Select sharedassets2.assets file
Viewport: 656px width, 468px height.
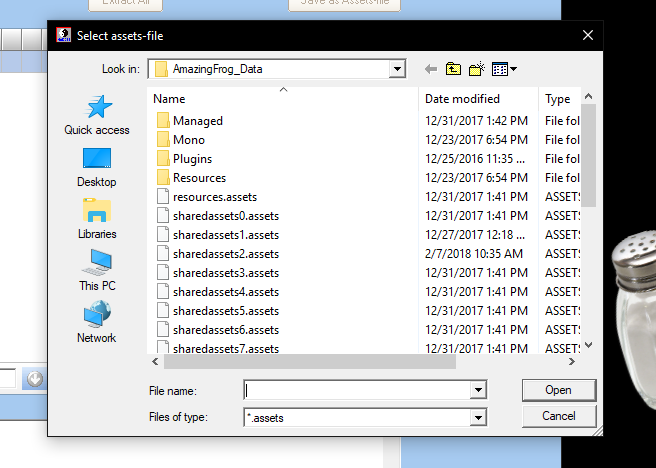point(226,254)
